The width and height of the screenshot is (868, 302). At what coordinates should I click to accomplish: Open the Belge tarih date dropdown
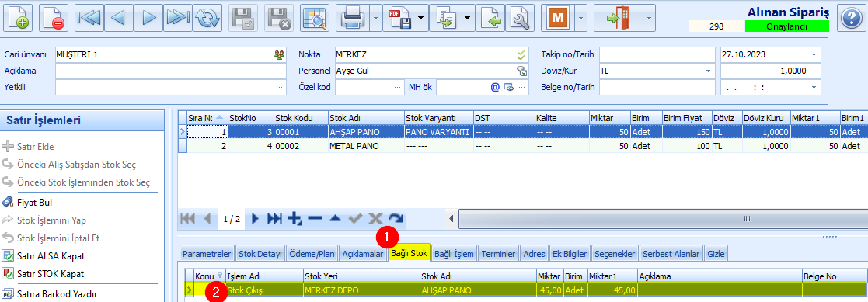[814, 87]
